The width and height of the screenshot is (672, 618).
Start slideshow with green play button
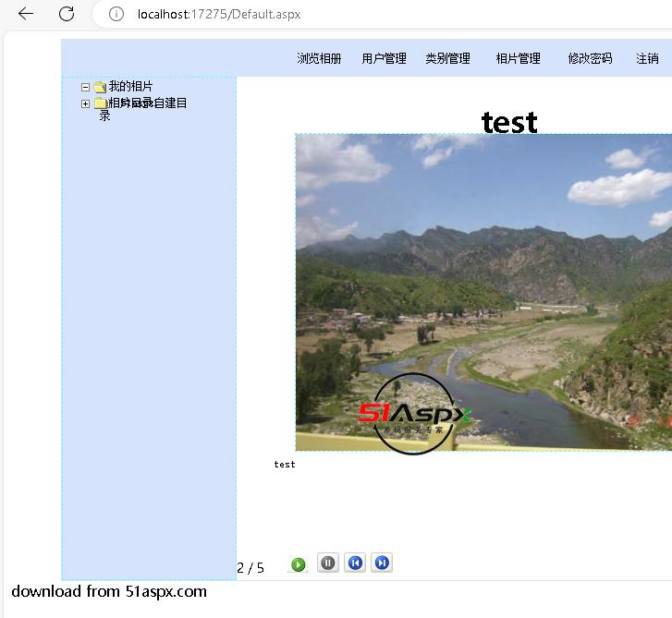coord(299,564)
